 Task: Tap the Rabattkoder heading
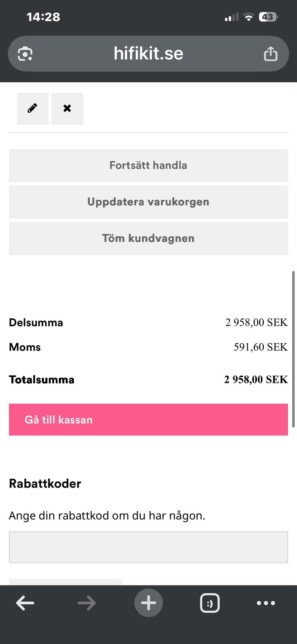(x=45, y=484)
